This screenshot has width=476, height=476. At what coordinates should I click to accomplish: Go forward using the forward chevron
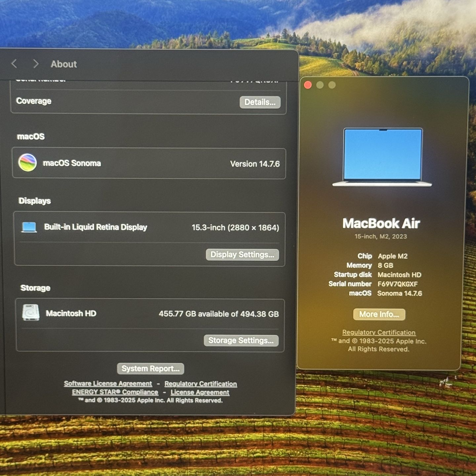point(36,64)
